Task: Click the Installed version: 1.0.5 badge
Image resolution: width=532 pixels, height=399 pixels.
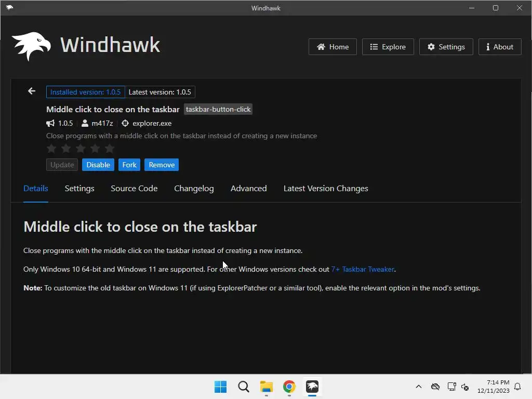Action: point(86,92)
